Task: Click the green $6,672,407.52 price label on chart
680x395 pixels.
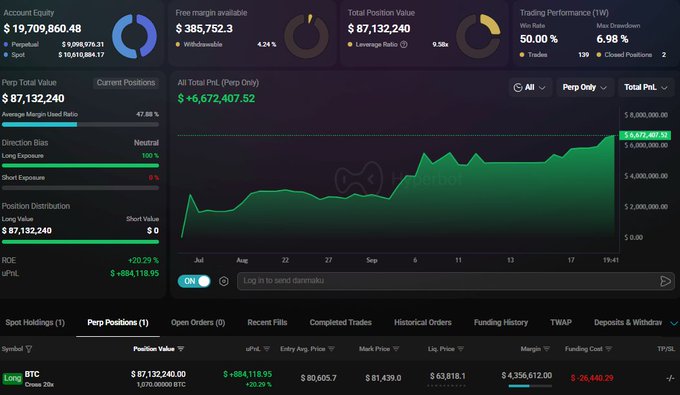Action: pyautogui.click(x=645, y=135)
